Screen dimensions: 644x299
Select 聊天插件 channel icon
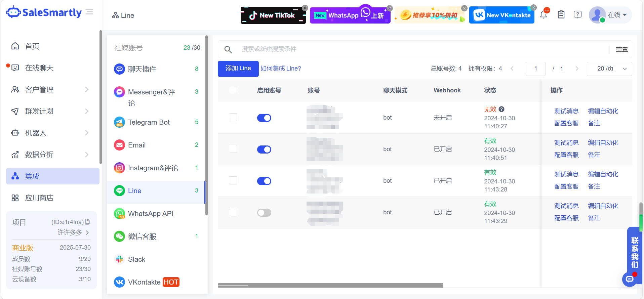[x=119, y=69]
